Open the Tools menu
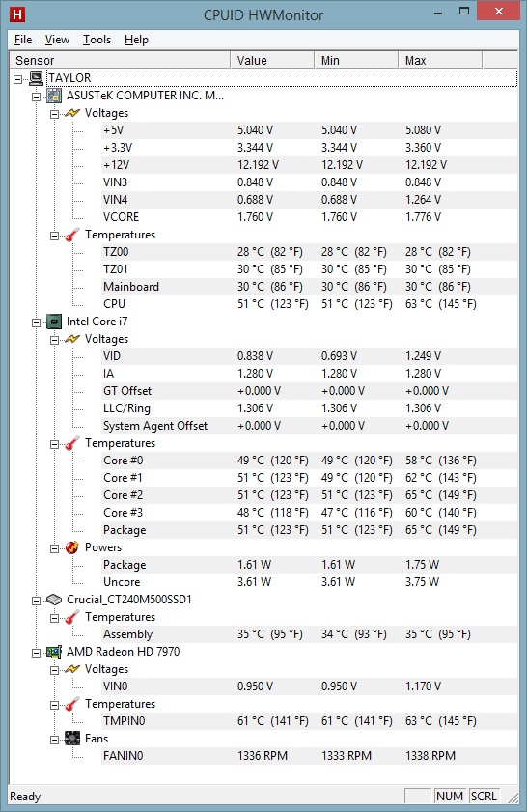The height and width of the screenshot is (812, 527). click(x=97, y=40)
